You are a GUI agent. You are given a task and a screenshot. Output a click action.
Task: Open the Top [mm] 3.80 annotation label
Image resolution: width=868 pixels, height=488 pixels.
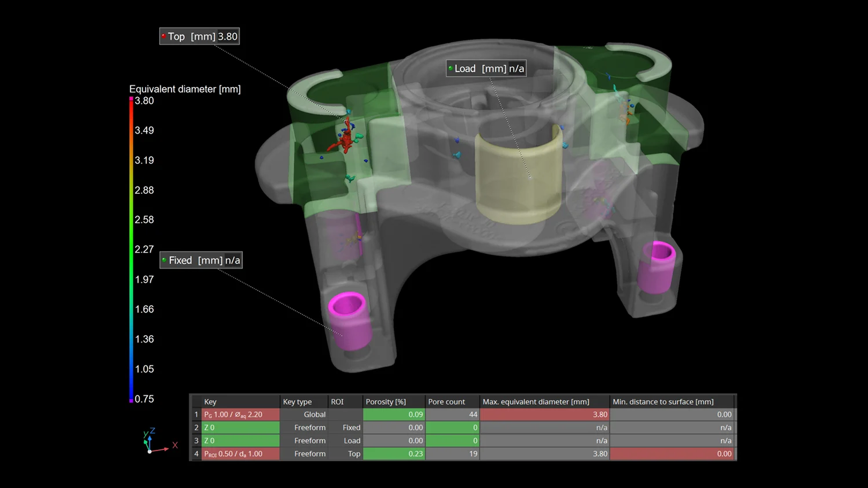pos(199,36)
